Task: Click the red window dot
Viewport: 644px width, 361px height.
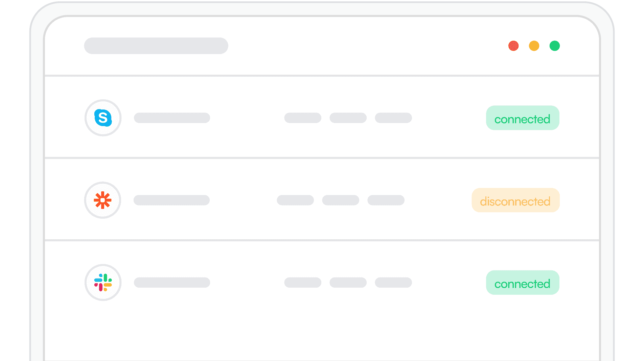Action: [513, 46]
